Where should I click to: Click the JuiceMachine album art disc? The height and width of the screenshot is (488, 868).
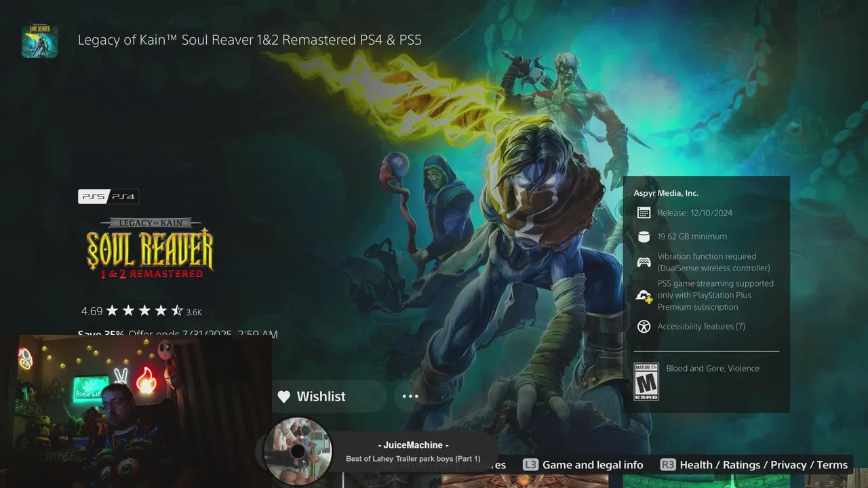(x=297, y=451)
